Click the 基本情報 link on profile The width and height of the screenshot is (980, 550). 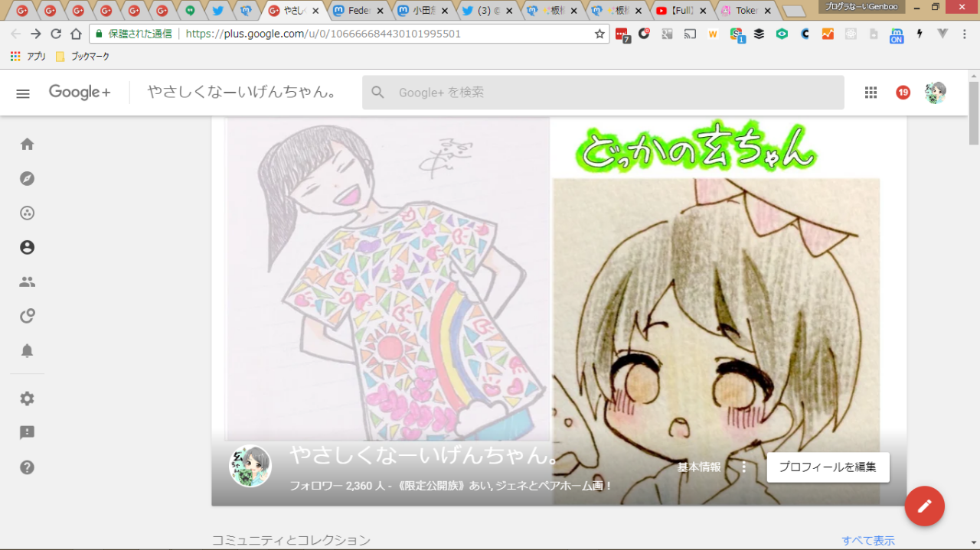tap(699, 467)
